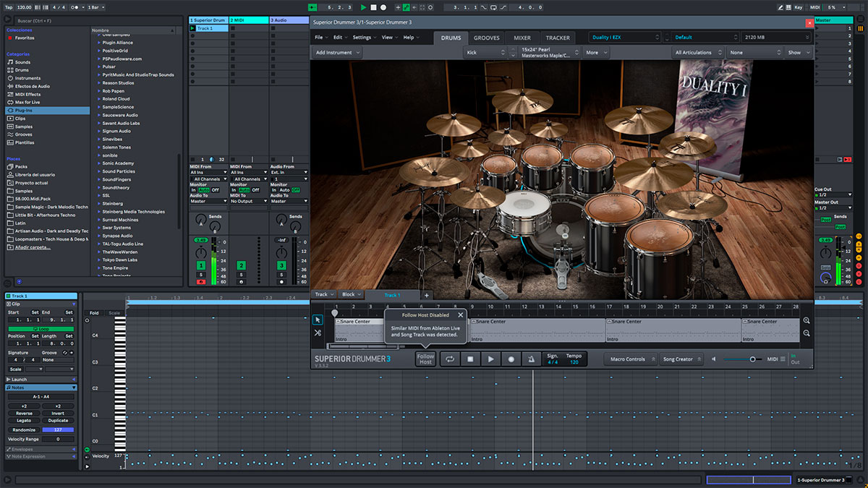Switch to the GROOVES tab
868x488 pixels.
[x=486, y=38]
